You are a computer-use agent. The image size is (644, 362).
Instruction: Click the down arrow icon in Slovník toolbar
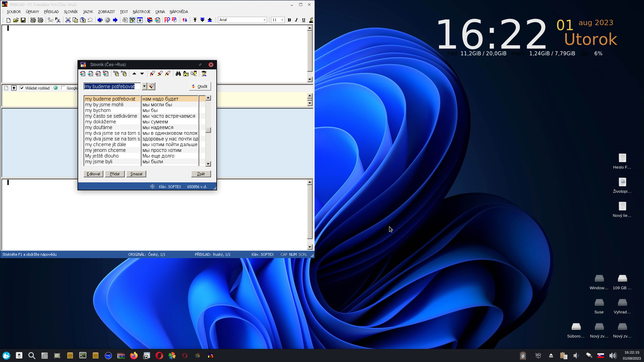142,74
